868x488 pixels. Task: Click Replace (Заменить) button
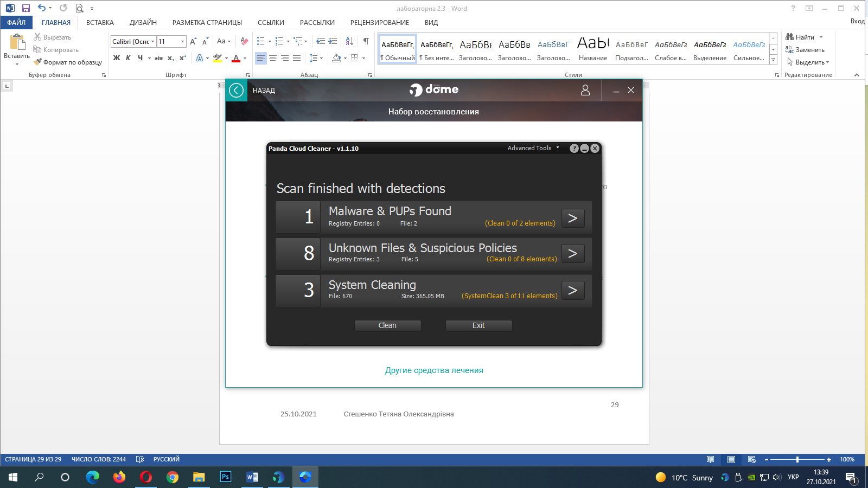pyautogui.click(x=805, y=50)
